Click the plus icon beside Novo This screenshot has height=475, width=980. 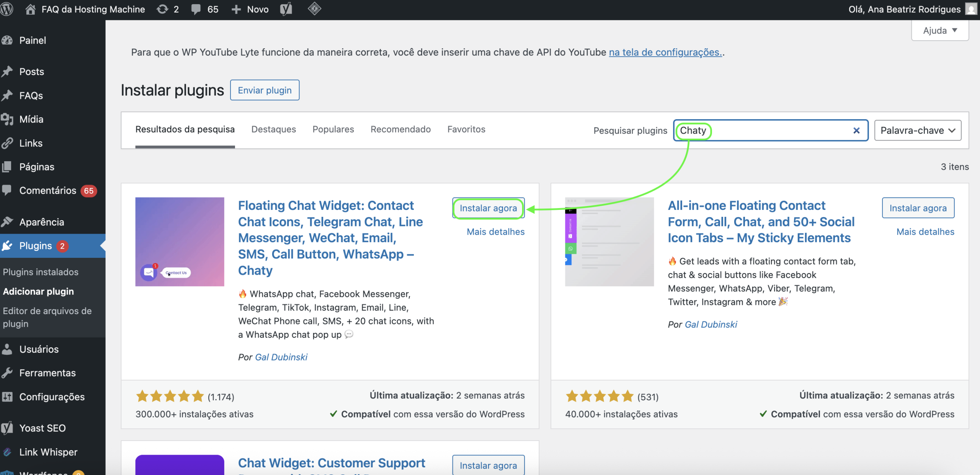point(236,9)
